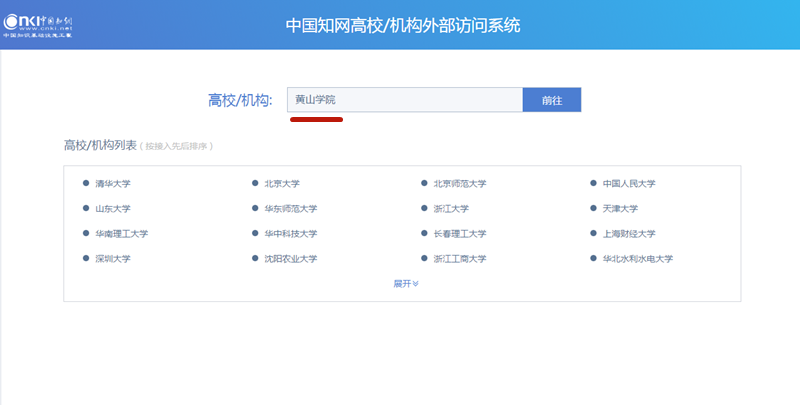Screen dimensions: 800x405
Task: Select 上海财经大学
Action: [628, 234]
